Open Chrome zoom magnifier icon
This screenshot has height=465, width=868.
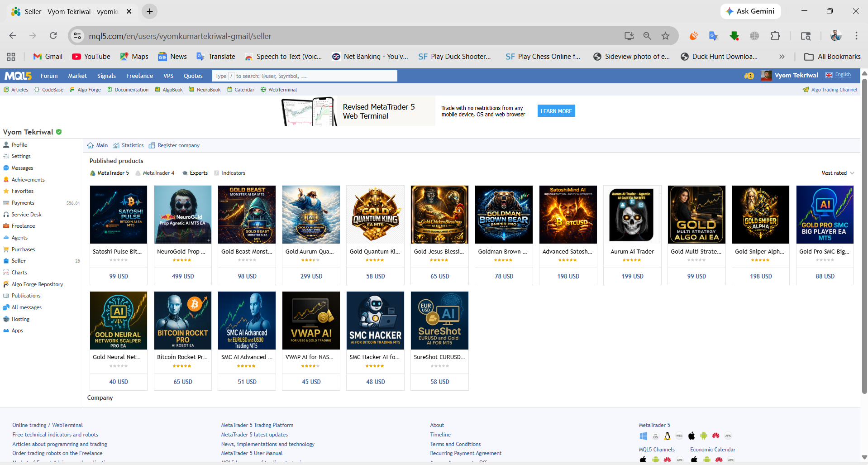(x=647, y=36)
